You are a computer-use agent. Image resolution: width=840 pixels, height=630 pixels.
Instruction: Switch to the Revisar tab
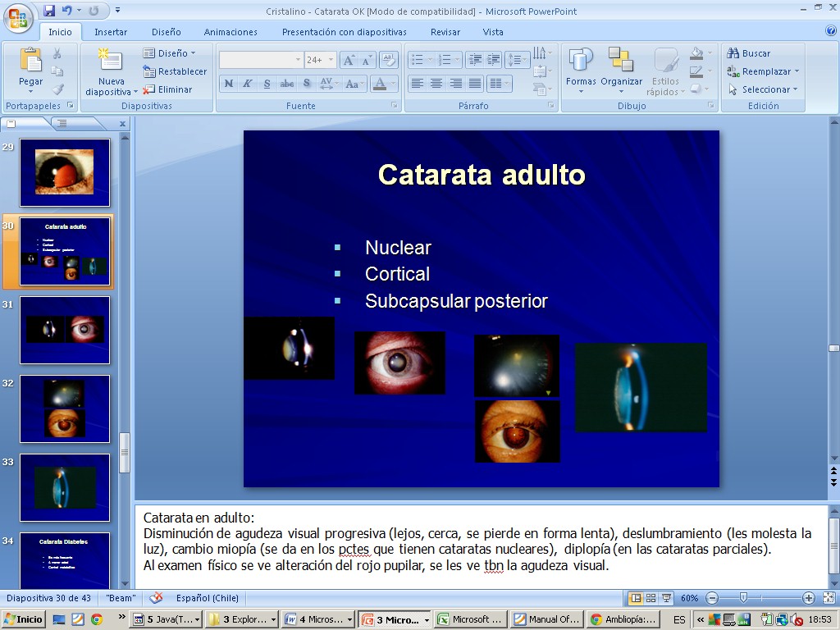click(445, 32)
